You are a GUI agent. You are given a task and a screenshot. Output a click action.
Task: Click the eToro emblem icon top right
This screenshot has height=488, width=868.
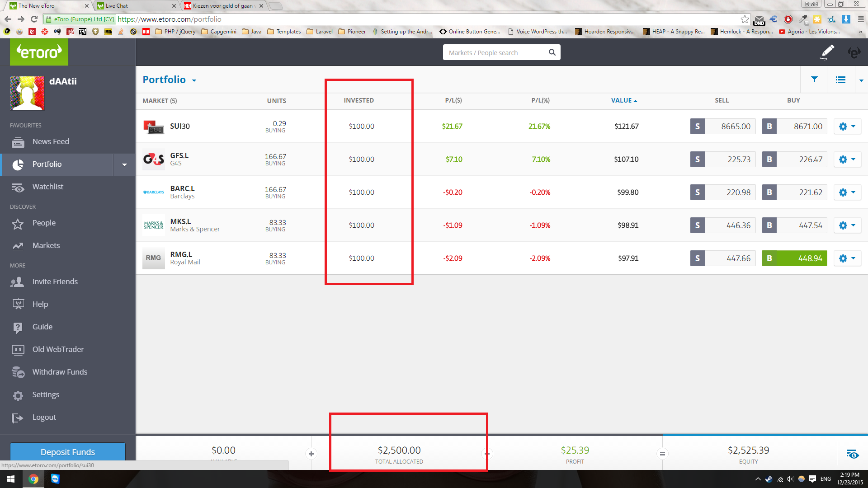tap(854, 52)
